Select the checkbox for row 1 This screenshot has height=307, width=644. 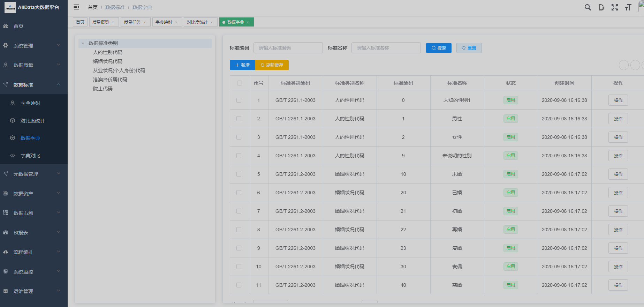pos(239,100)
